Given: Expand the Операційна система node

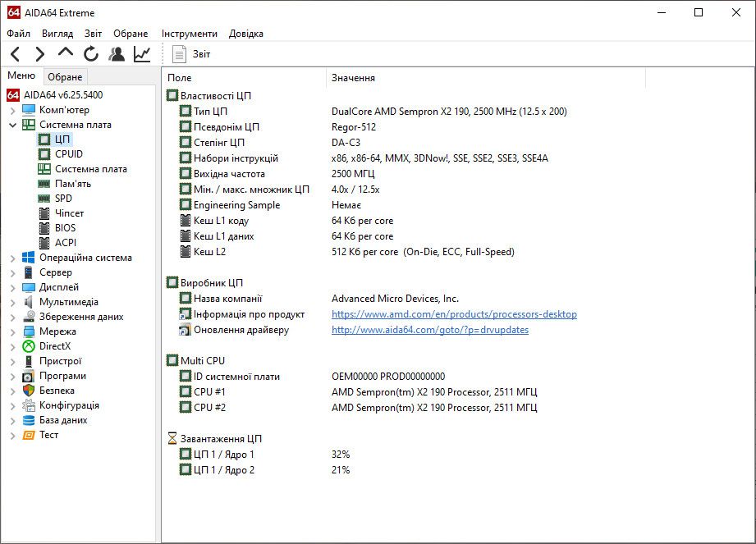Looking at the screenshot, I should pos(12,258).
